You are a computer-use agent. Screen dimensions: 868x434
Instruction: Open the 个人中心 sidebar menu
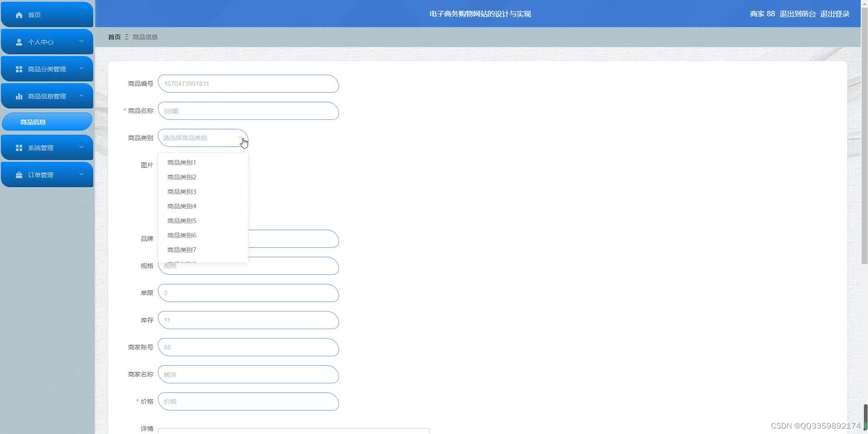point(47,42)
